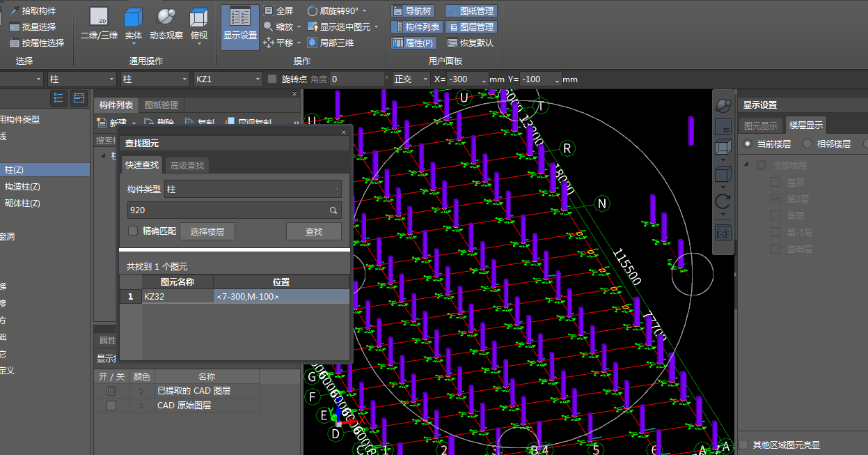The image size is (868, 455).
Task: Toggle CAD 原始图层 checkbox
Action: (111, 405)
